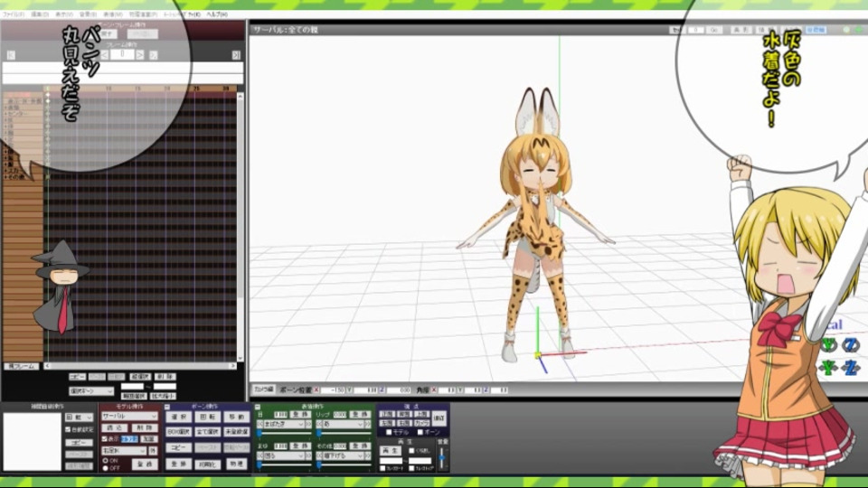Click 全て選択 in bone panel
The image size is (868, 488).
(x=208, y=432)
